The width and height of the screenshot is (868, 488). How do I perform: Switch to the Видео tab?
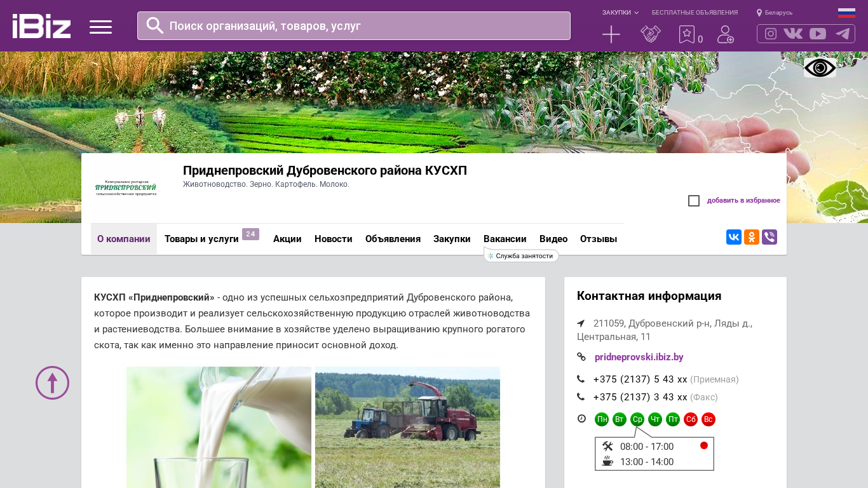click(553, 239)
